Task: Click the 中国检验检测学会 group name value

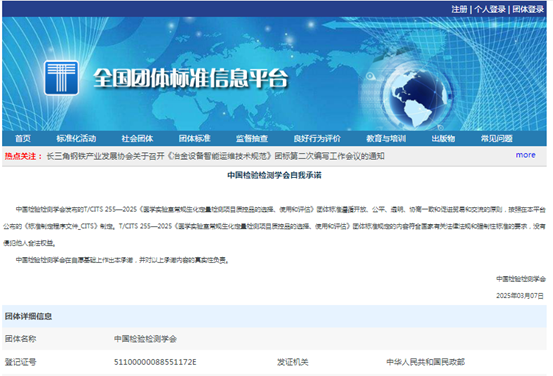Action: coord(145,339)
